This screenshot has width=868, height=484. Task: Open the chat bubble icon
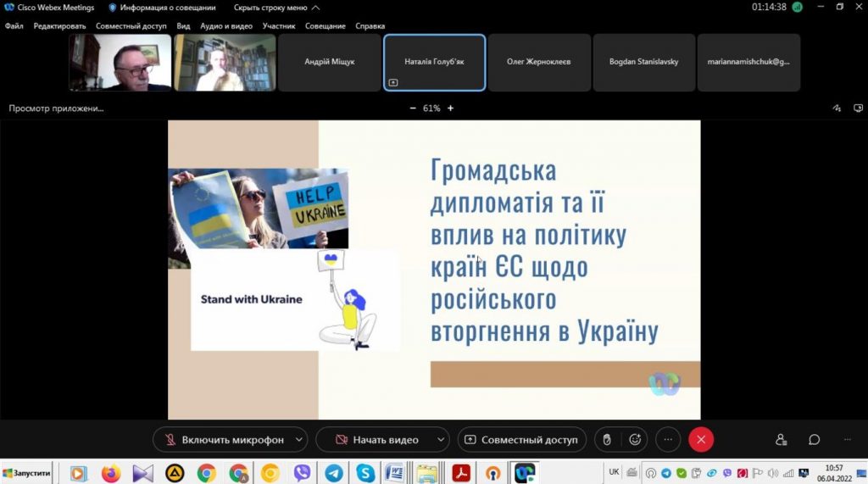814,440
